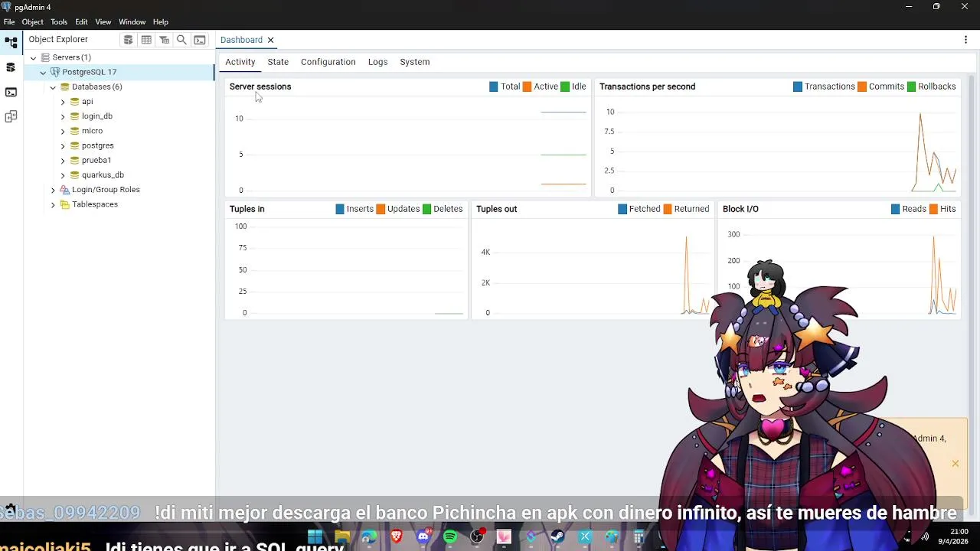
Task: Open the Object Explorer sidebar icon
Action: click(11, 43)
